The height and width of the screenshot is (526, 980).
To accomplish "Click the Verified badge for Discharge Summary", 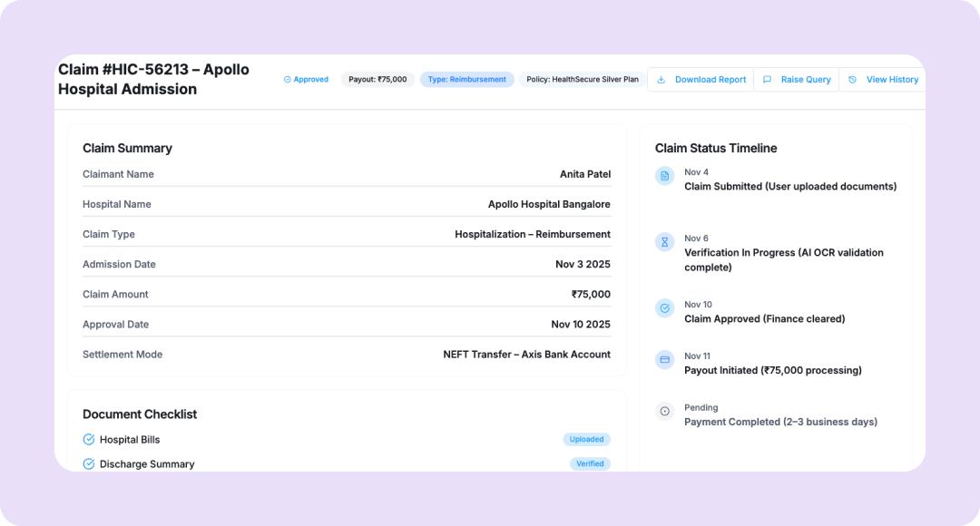I will click(590, 464).
